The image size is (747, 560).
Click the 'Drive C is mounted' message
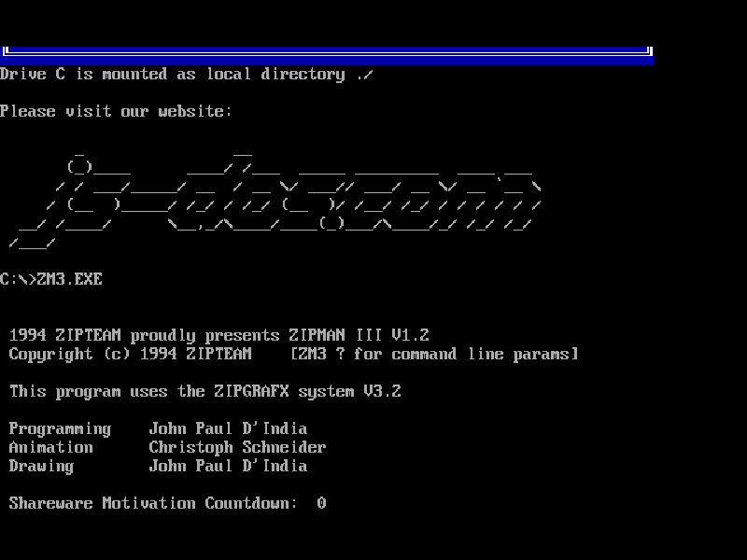click(x=187, y=74)
